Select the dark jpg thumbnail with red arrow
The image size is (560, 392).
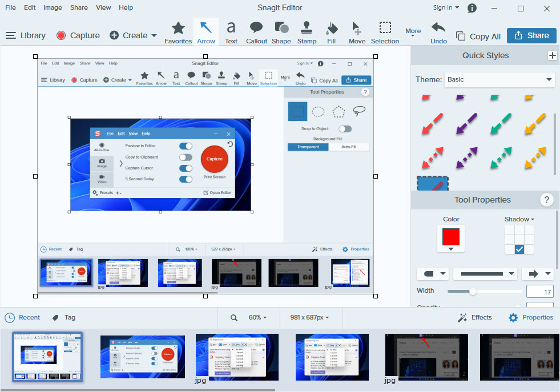coord(426,357)
